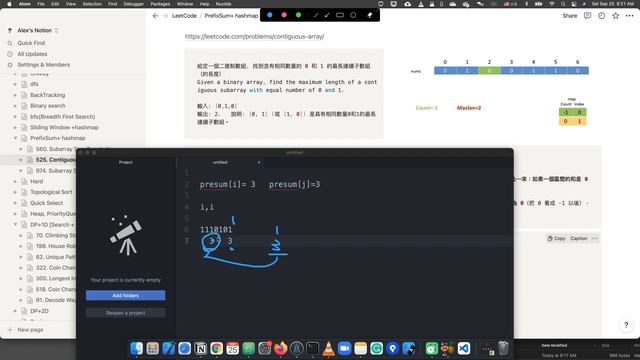The height and width of the screenshot is (360, 640).
Task: Open Notion page comments icon
Action: point(587,16)
